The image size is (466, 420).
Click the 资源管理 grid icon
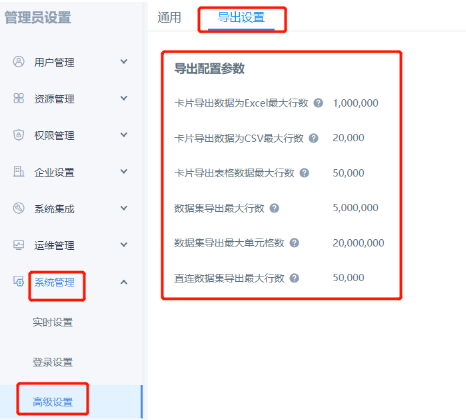click(19, 98)
